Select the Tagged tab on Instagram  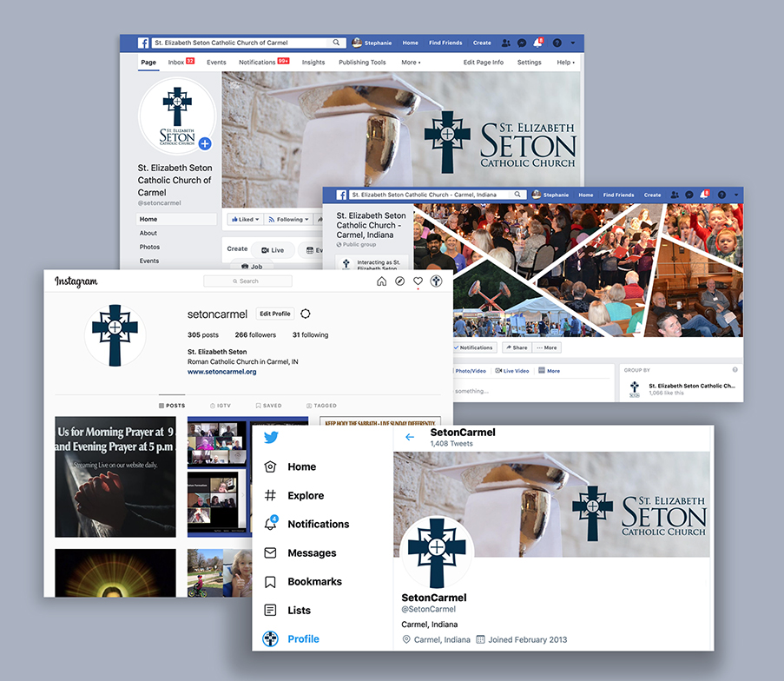click(321, 406)
